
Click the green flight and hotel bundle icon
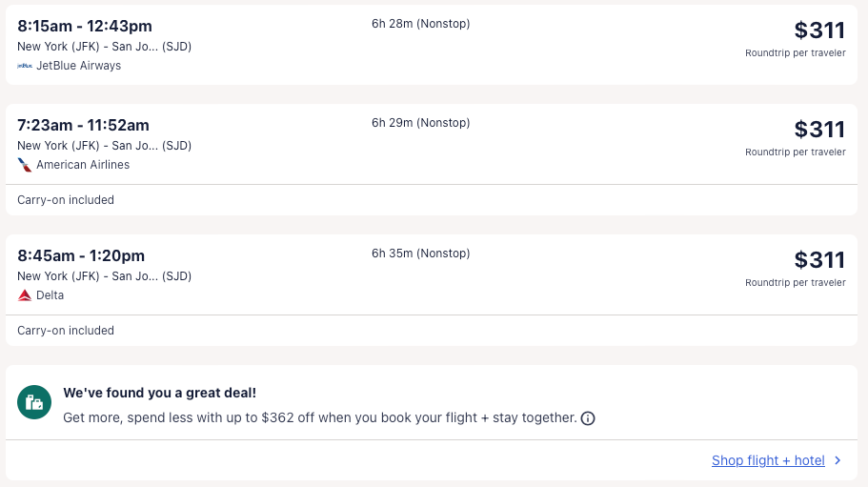tap(34, 402)
